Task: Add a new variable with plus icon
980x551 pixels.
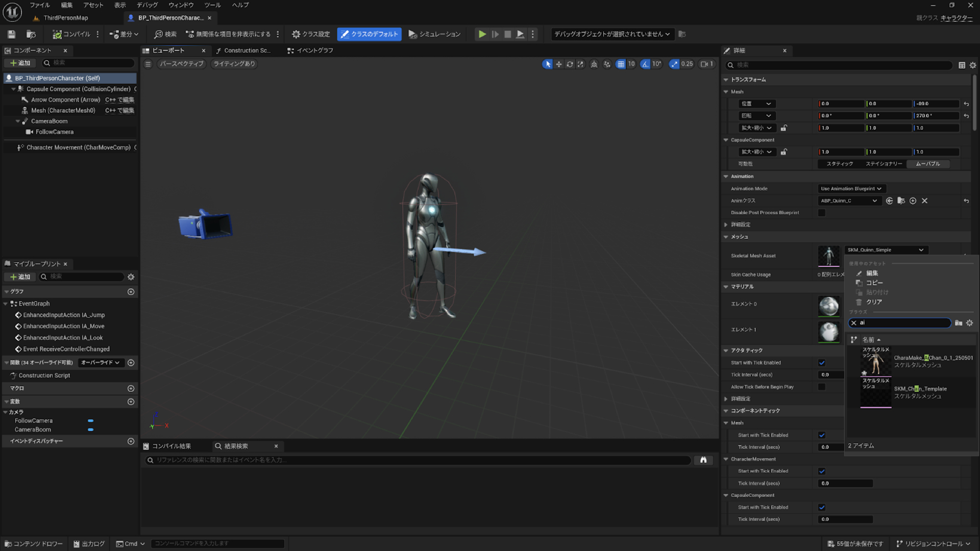Action: click(131, 402)
